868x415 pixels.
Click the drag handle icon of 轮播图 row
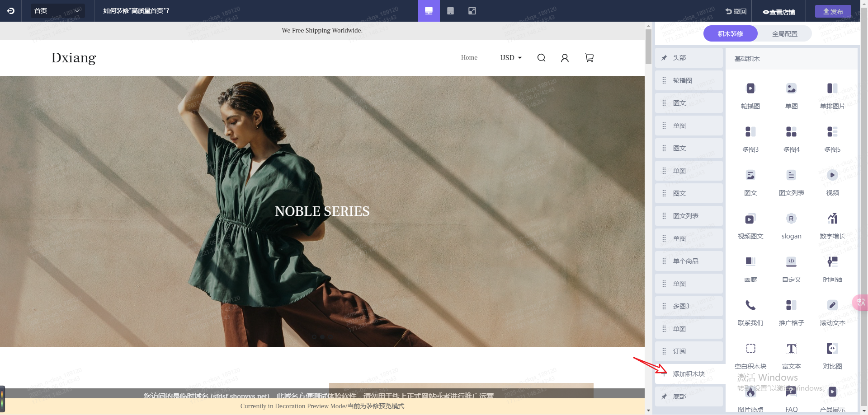664,80
